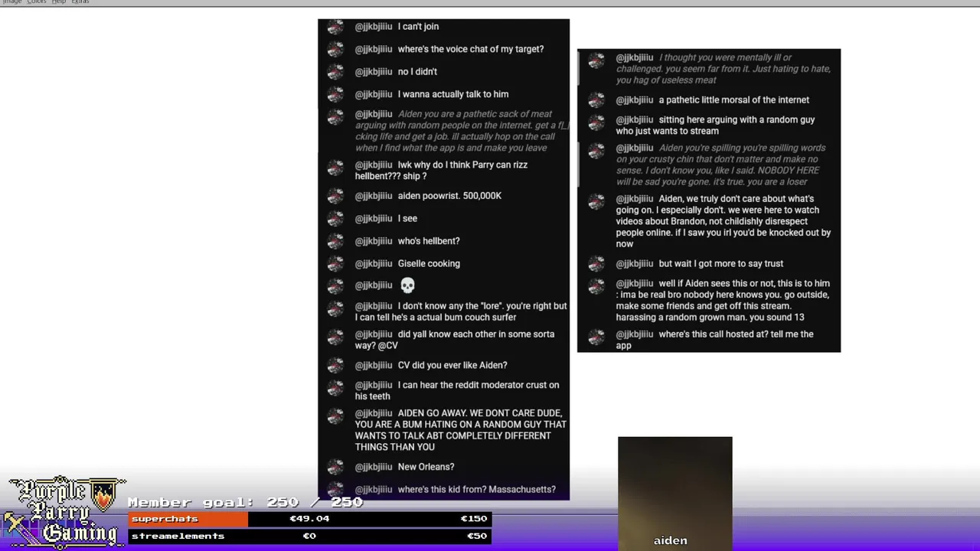Viewport: 980px width, 551px height.
Task: Click username on "but wait I got more to say"
Action: [x=635, y=264]
